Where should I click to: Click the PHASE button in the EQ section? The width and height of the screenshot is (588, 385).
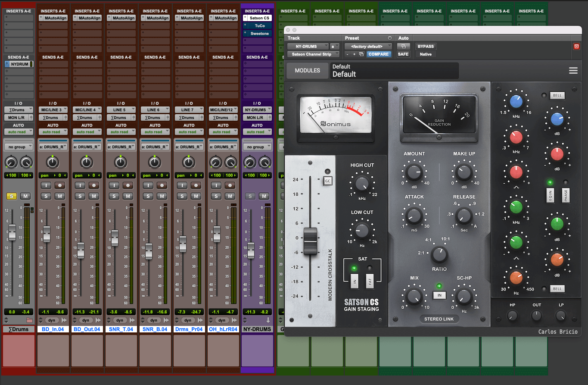coord(566,195)
